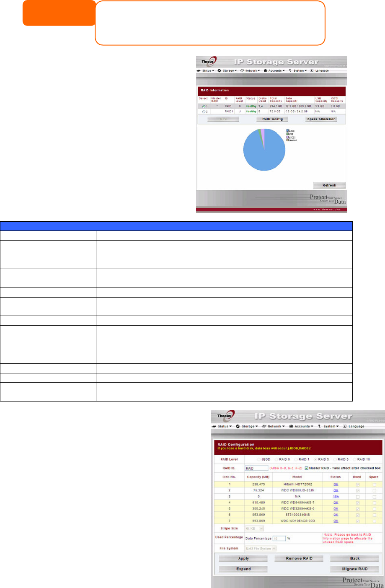385x588 pixels.
Task: Click the greyed-out New button
Action: 223,119
